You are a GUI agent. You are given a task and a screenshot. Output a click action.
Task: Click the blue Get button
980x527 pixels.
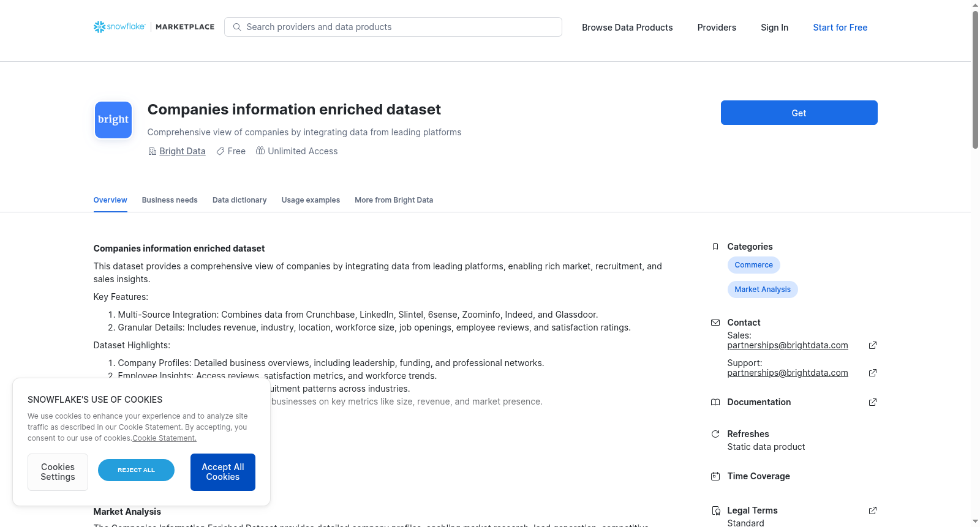[799, 113]
